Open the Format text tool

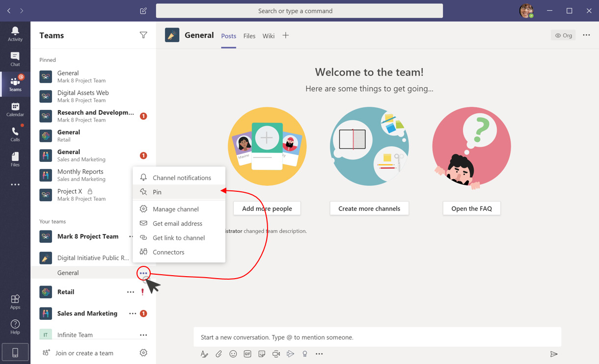(204, 354)
